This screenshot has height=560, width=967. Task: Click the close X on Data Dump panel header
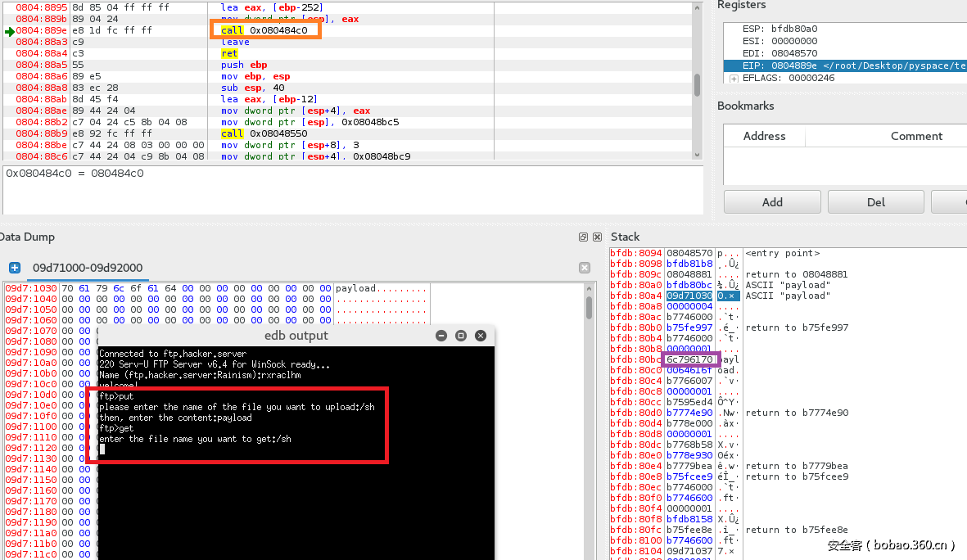pyautogui.click(x=597, y=237)
